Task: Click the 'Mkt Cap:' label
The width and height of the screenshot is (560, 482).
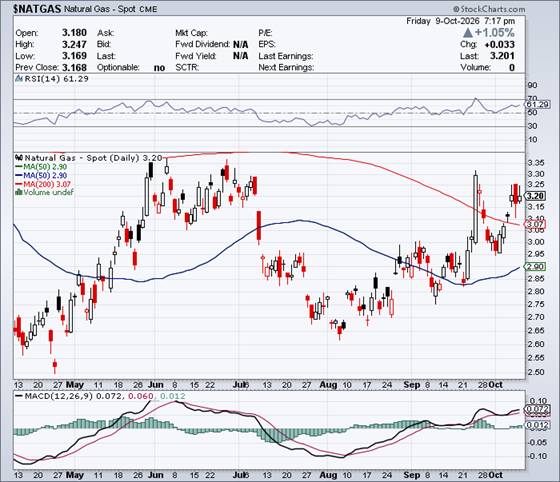Action: [191, 33]
